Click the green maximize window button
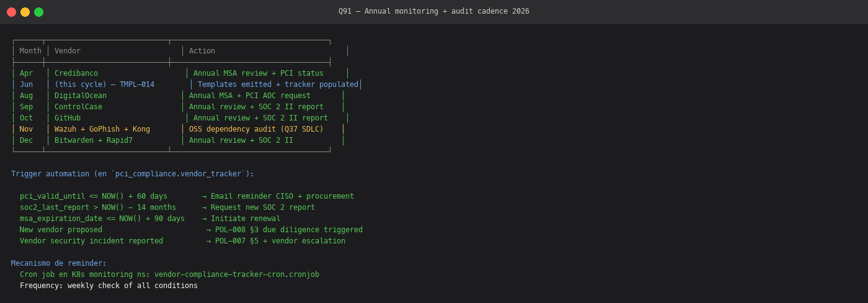Image resolution: width=868 pixels, height=303 pixels. click(38, 12)
